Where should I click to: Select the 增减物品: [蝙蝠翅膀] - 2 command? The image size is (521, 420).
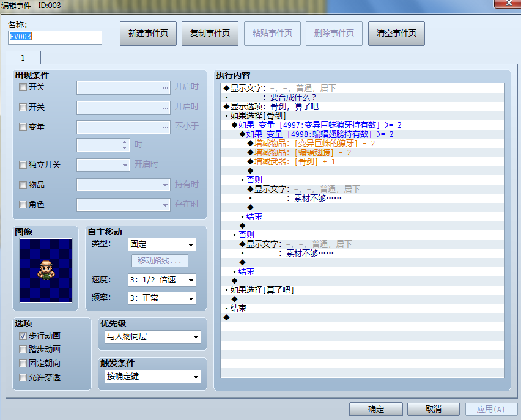[363, 152]
